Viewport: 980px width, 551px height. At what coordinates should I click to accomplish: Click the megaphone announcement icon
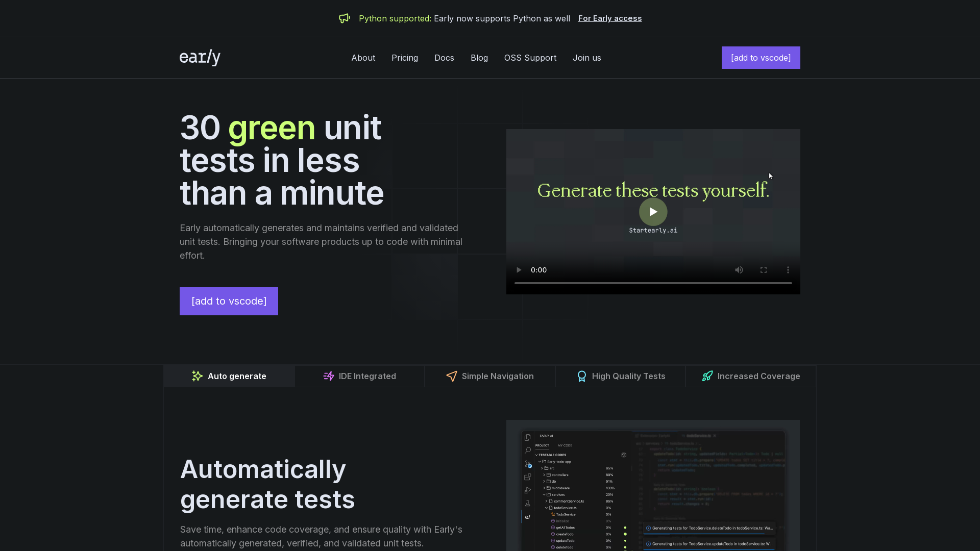point(345,18)
